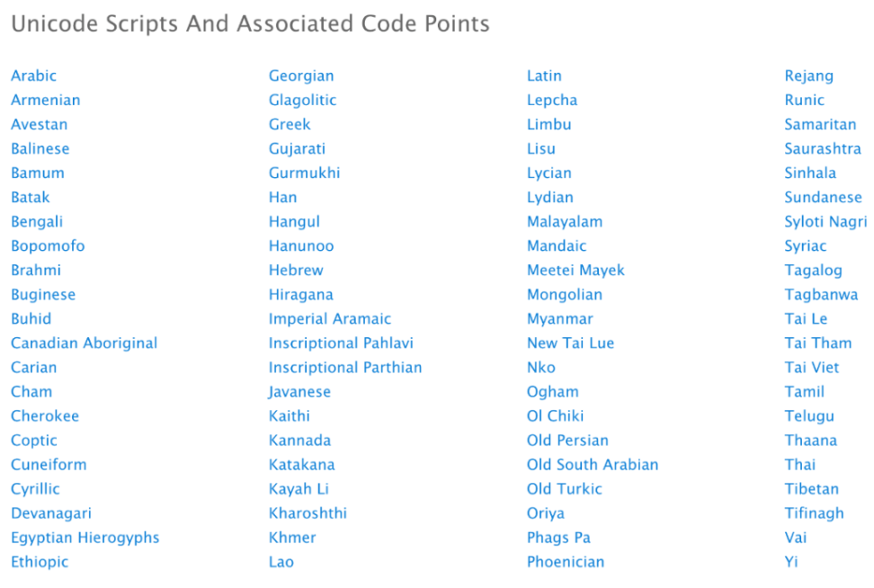Open the Devanagari script link
Viewport: 874px width, 588px height.
[x=51, y=514]
